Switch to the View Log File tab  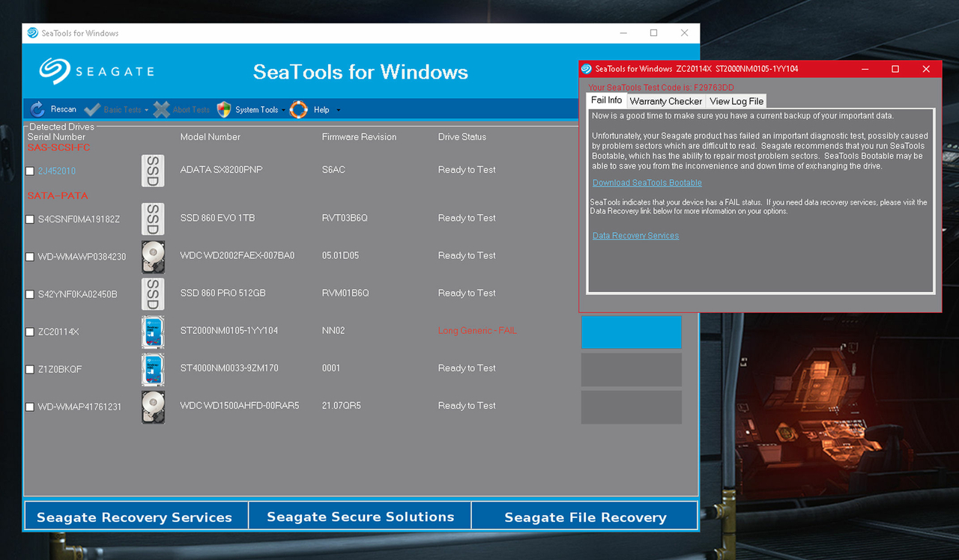coord(736,101)
